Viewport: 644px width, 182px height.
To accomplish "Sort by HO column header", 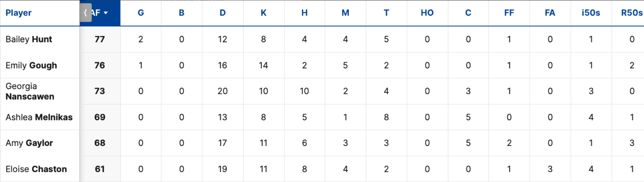I will click(x=427, y=13).
